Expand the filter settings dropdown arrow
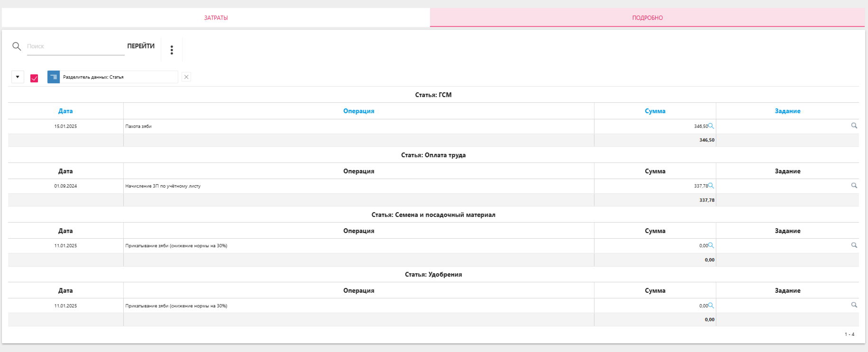Screen dimensions: 868x352 tap(18, 77)
